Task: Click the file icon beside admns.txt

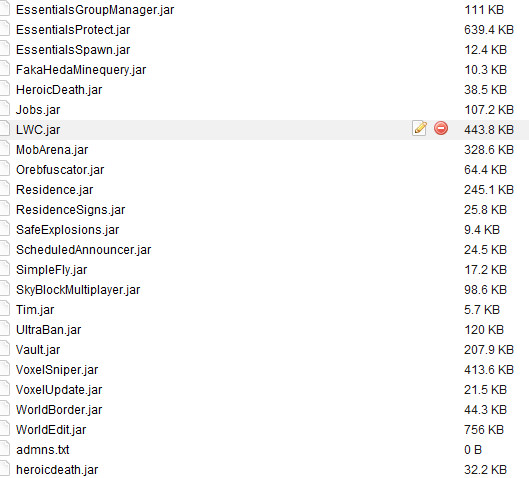Action: point(4,449)
